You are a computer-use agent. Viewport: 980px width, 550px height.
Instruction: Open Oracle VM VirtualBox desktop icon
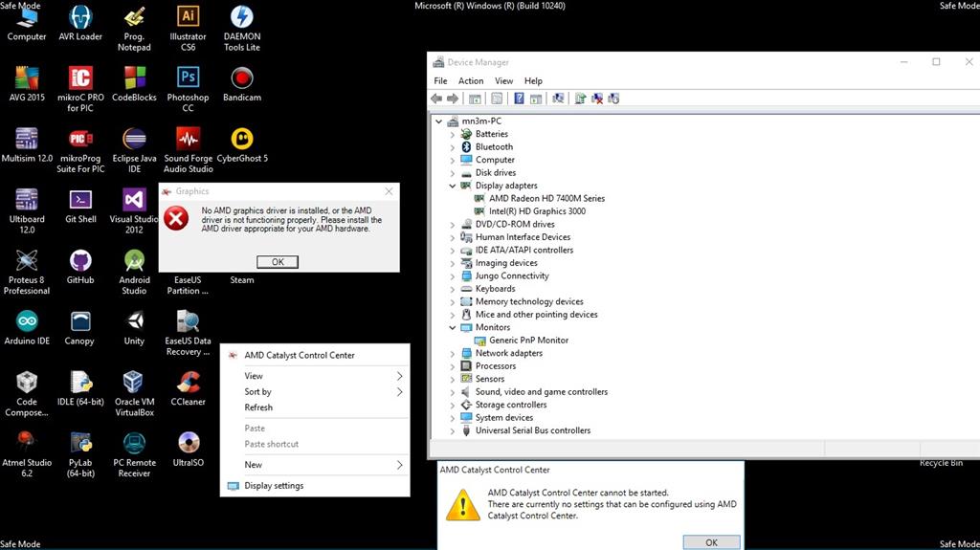[134, 394]
